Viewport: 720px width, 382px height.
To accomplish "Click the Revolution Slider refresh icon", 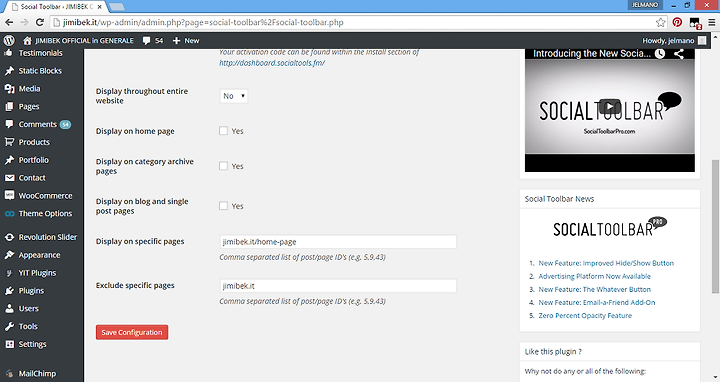I will pos(9,237).
